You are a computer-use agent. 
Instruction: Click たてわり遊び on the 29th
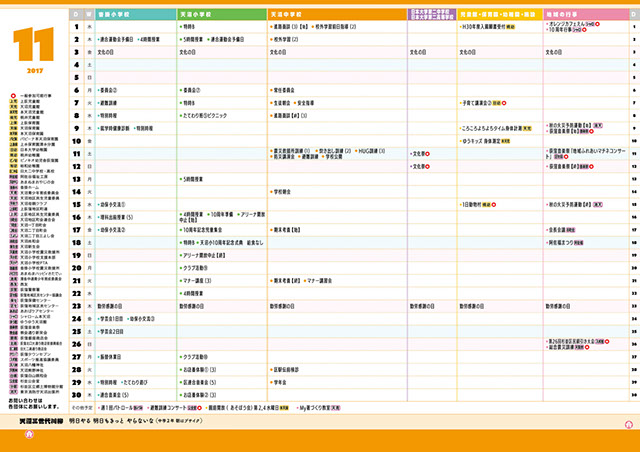pos(134,383)
